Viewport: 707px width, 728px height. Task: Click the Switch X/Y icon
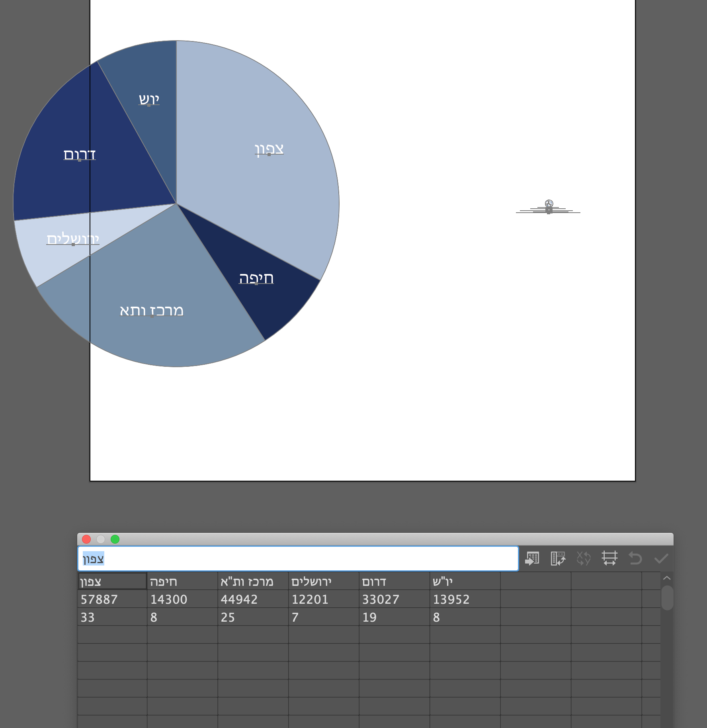click(x=584, y=558)
